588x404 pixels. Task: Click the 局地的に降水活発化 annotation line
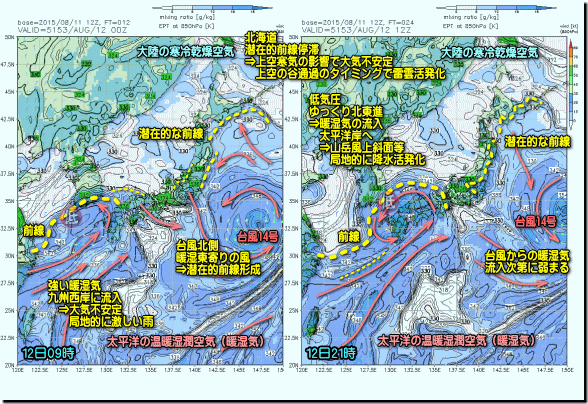tap(377, 159)
